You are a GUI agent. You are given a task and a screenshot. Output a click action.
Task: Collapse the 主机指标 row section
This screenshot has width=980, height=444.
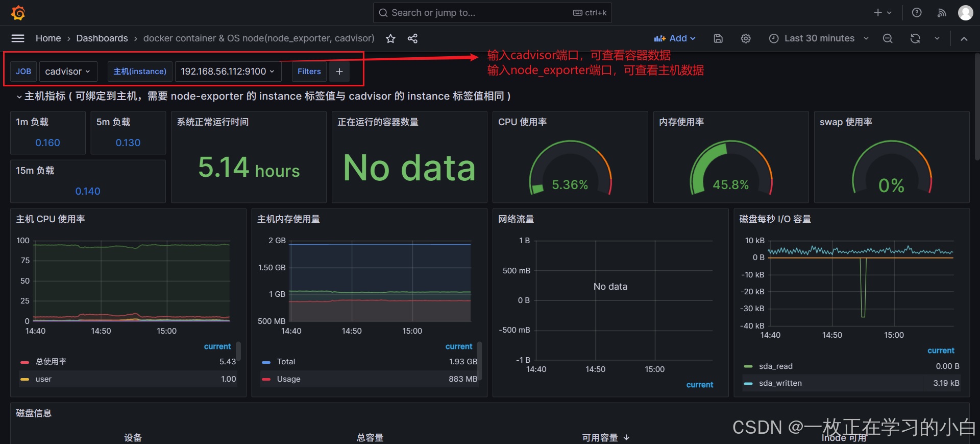coord(19,97)
